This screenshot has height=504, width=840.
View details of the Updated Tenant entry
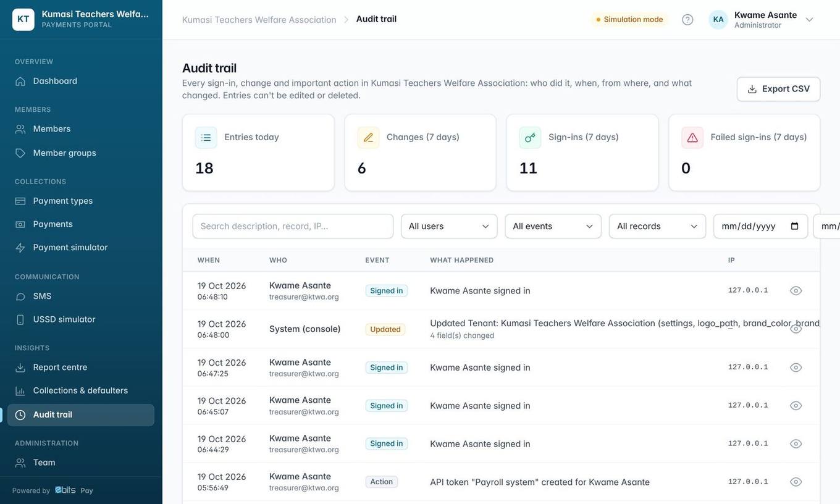click(796, 329)
